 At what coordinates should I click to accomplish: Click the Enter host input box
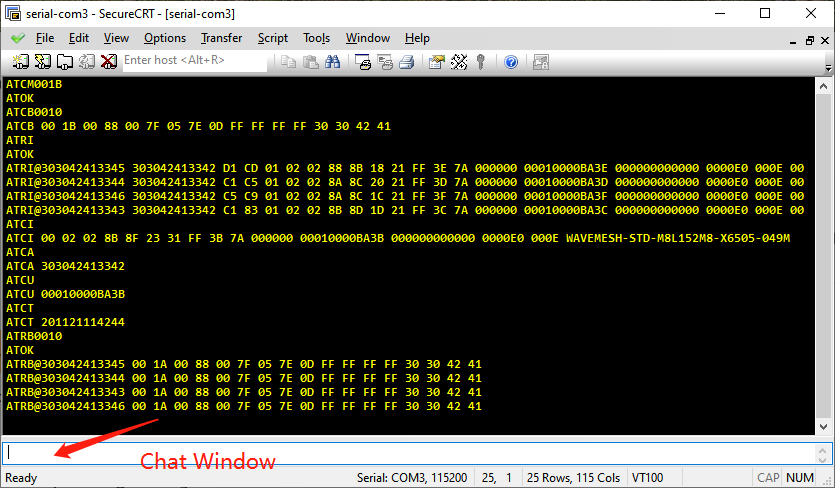(x=195, y=61)
